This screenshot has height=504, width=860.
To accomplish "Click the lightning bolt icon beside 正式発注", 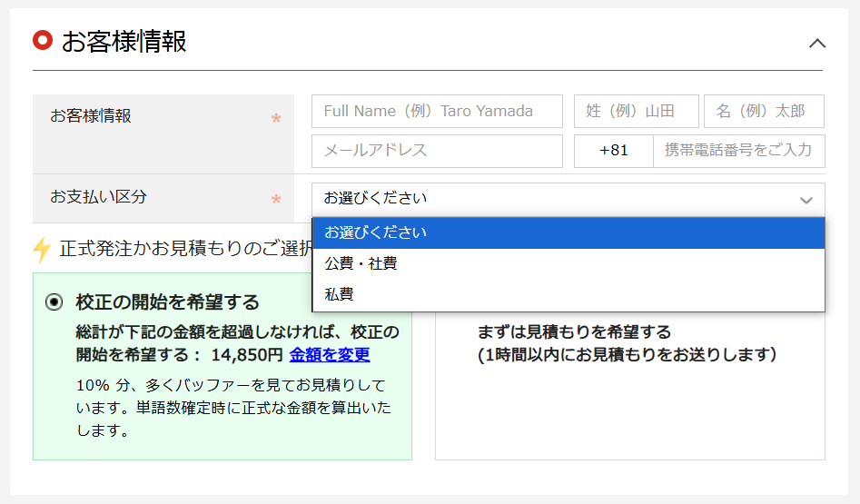I will click(43, 250).
